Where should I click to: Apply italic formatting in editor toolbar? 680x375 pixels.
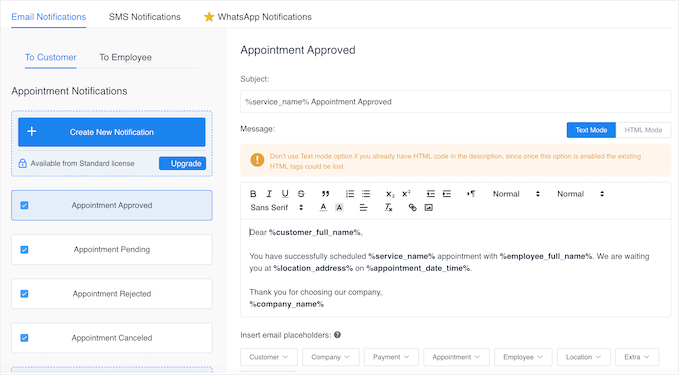click(269, 194)
